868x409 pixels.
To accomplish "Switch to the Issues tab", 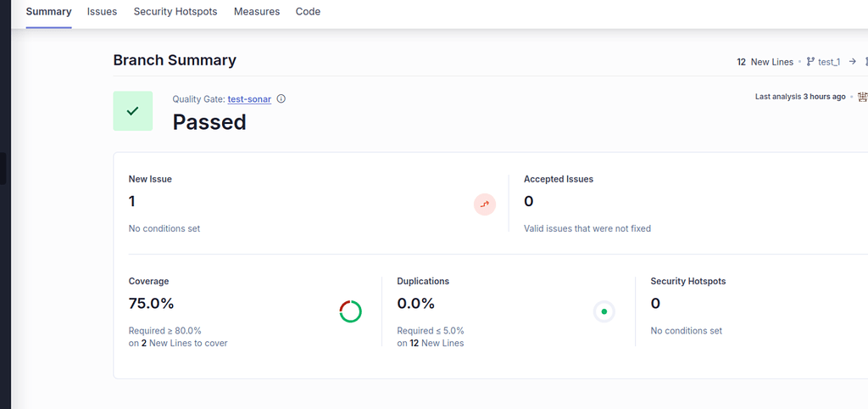I will [x=102, y=12].
